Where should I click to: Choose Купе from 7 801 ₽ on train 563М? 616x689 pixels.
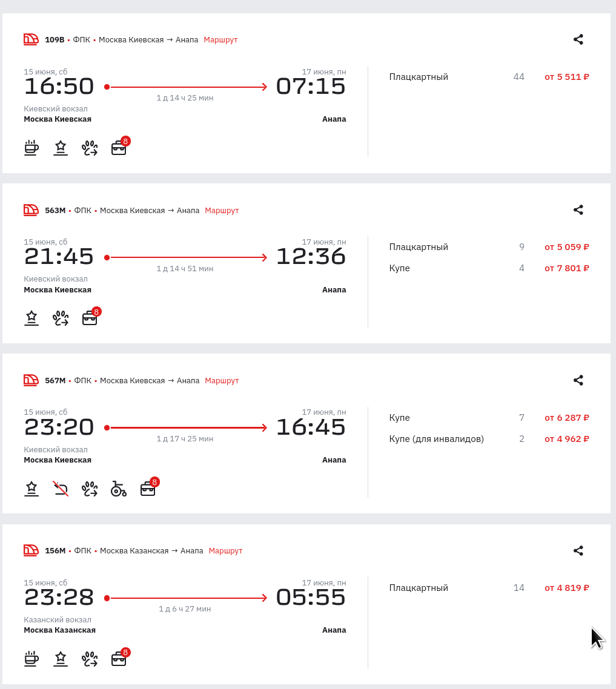point(489,268)
